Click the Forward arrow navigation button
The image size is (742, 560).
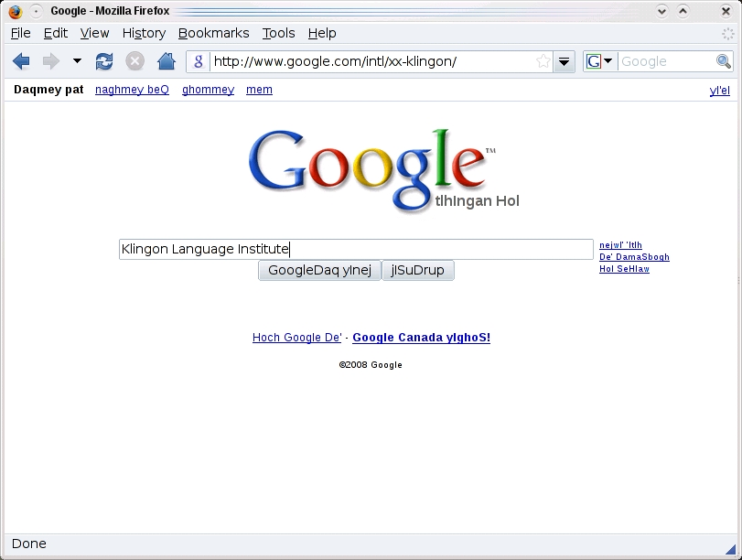click(x=50, y=61)
